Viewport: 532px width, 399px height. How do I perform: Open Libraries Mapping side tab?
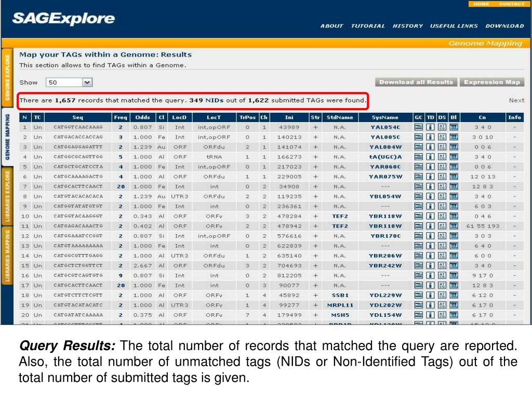pyautogui.click(x=7, y=256)
